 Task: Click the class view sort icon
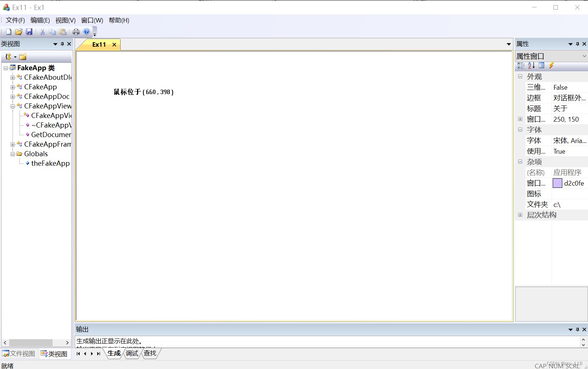point(8,57)
